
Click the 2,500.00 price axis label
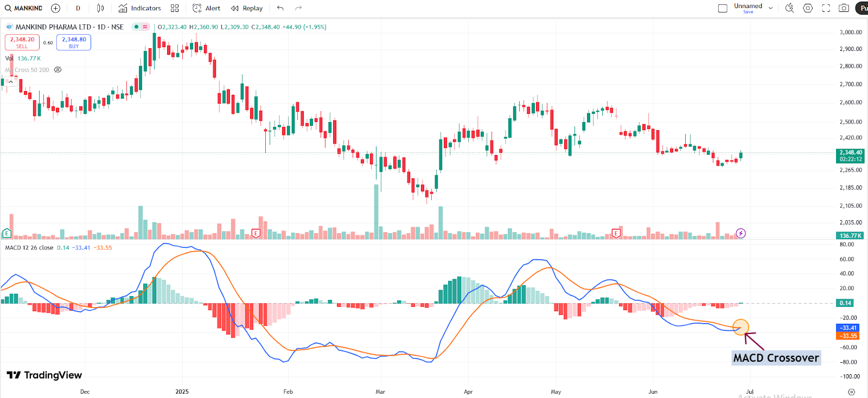[851, 122]
